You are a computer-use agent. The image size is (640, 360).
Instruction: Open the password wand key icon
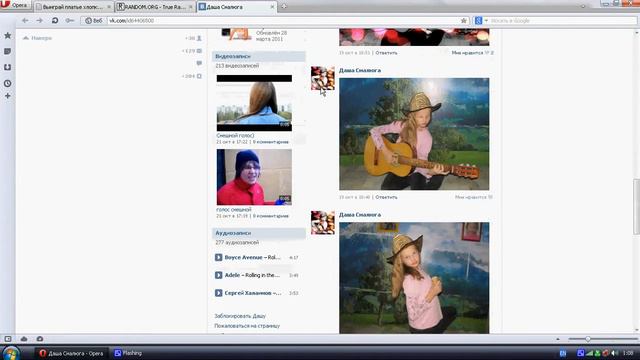(x=70, y=20)
